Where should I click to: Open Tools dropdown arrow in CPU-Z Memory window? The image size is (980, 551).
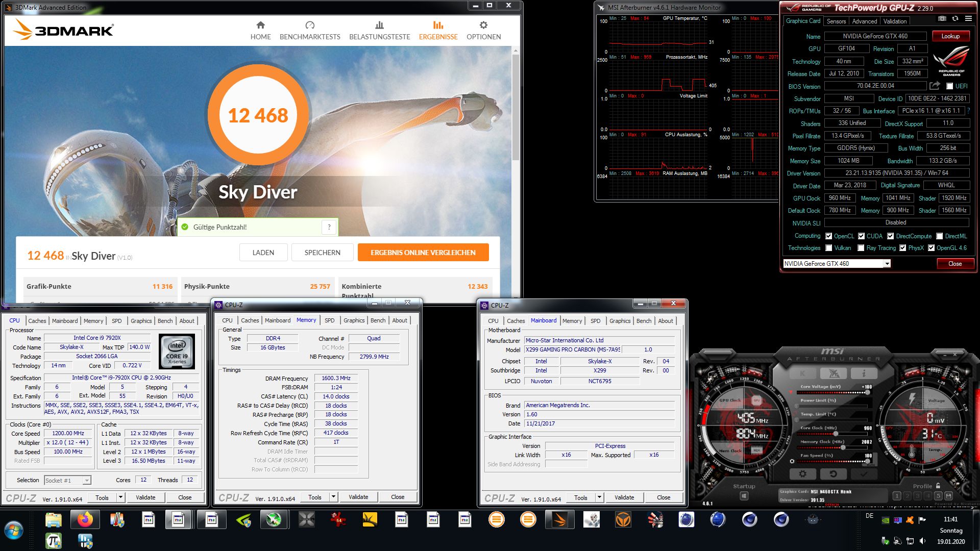click(333, 497)
